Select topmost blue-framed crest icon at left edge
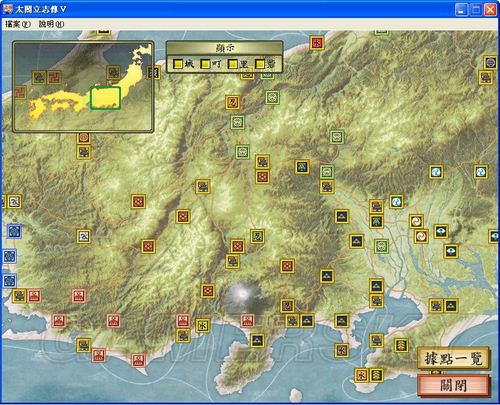The height and width of the screenshot is (405, 500). (14, 231)
